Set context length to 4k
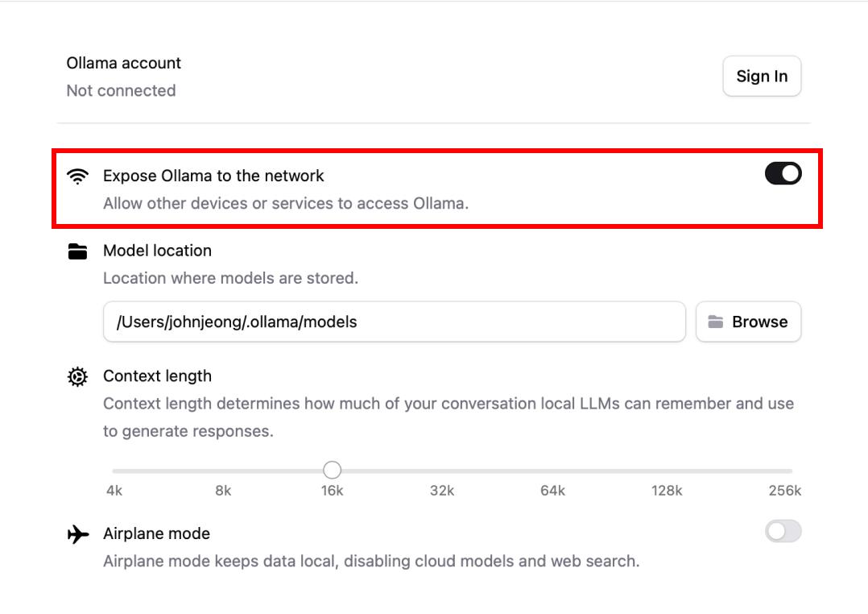This screenshot has width=868, height=614. [114, 471]
